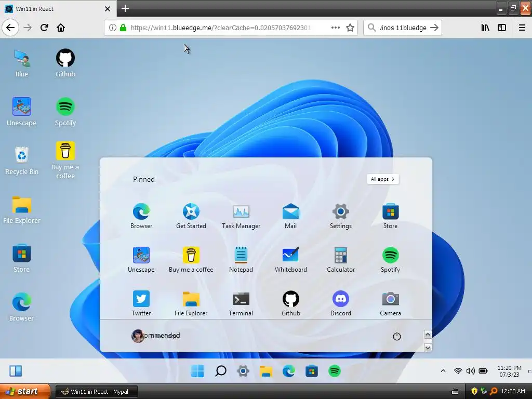This screenshot has width=532, height=399.
Task: Open Task Manager from the Start menu
Action: [x=241, y=216]
